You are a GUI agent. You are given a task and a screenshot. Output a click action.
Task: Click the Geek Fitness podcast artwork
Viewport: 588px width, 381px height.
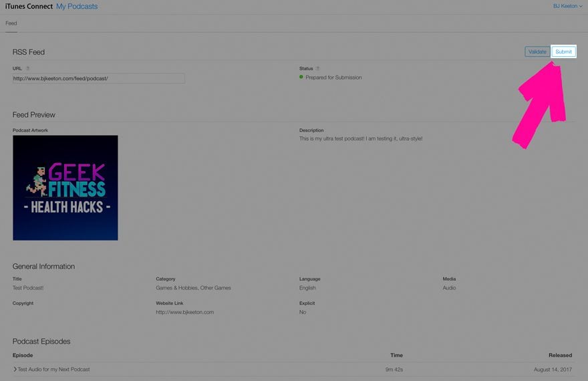[65, 188]
